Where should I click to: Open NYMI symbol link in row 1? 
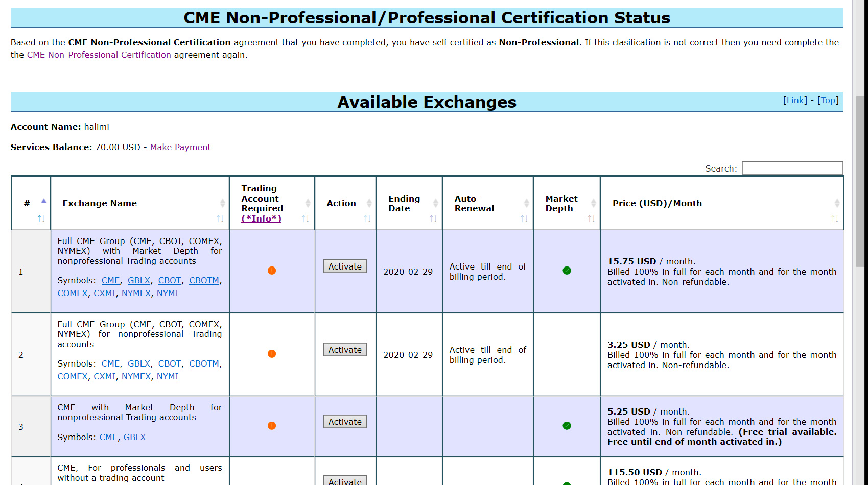click(x=168, y=293)
